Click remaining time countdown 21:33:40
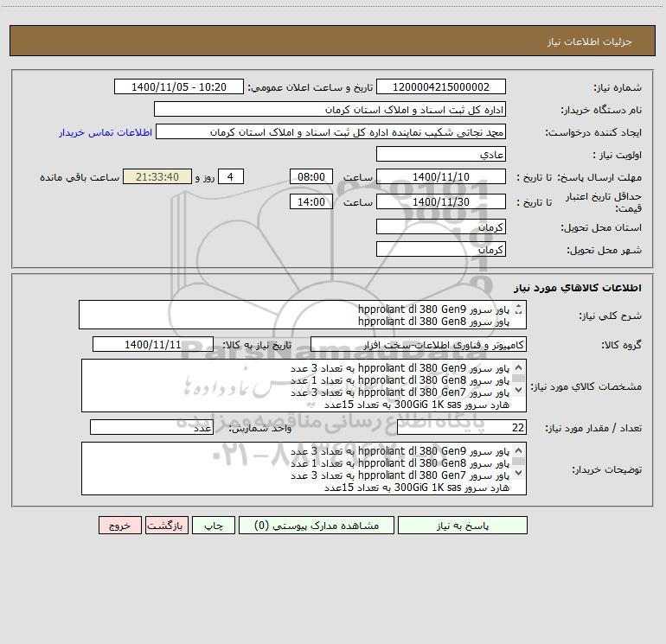This screenshot has width=666, height=644. coord(157,176)
